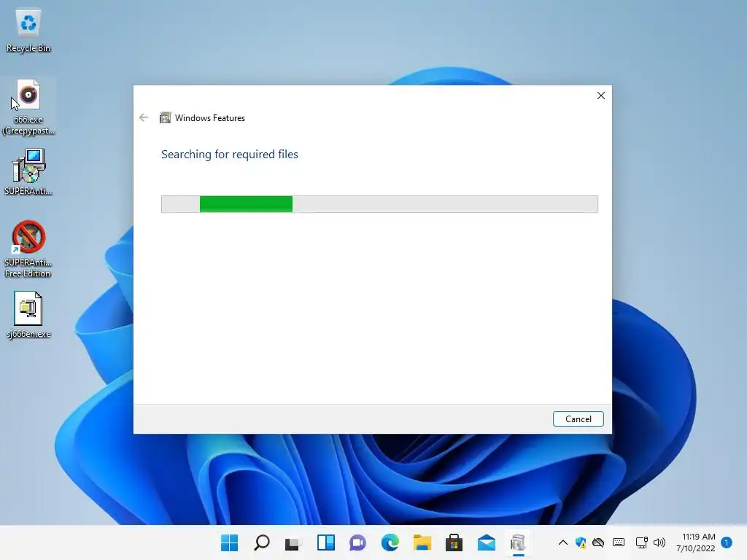Open taskbar Search

coord(262,542)
